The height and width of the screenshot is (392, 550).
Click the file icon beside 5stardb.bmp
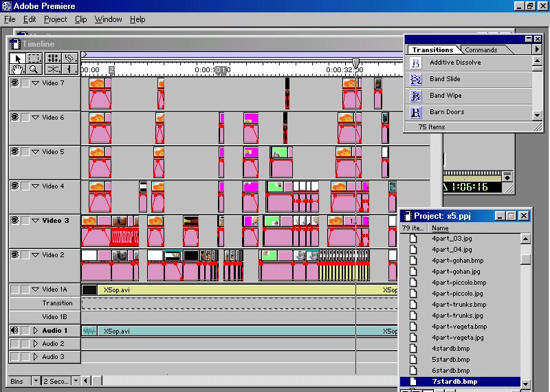pyautogui.click(x=414, y=360)
